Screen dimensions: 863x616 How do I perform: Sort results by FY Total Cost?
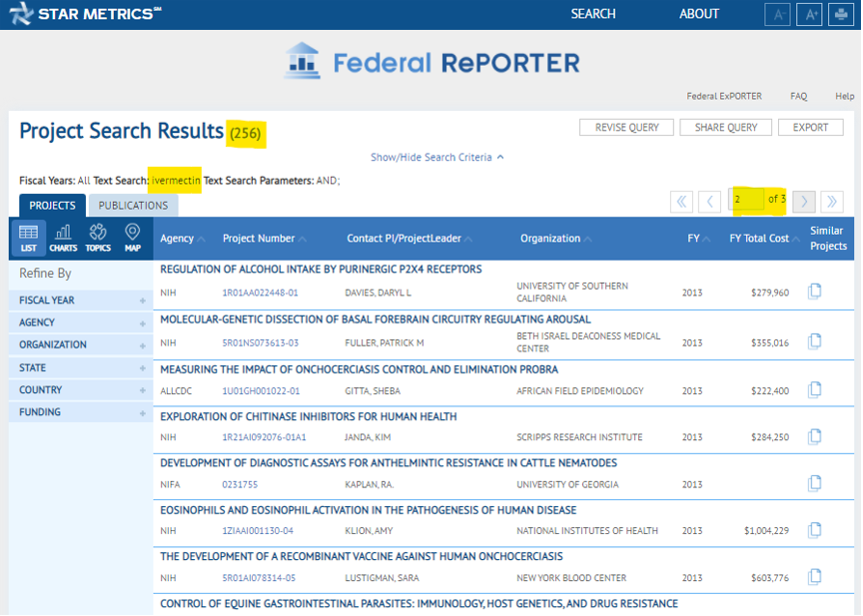[x=764, y=239]
